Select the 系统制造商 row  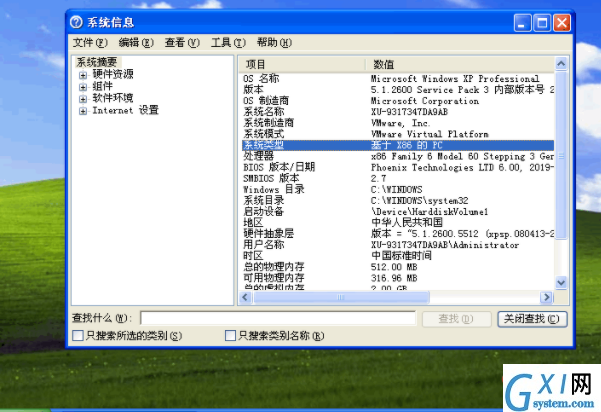tap(398, 123)
